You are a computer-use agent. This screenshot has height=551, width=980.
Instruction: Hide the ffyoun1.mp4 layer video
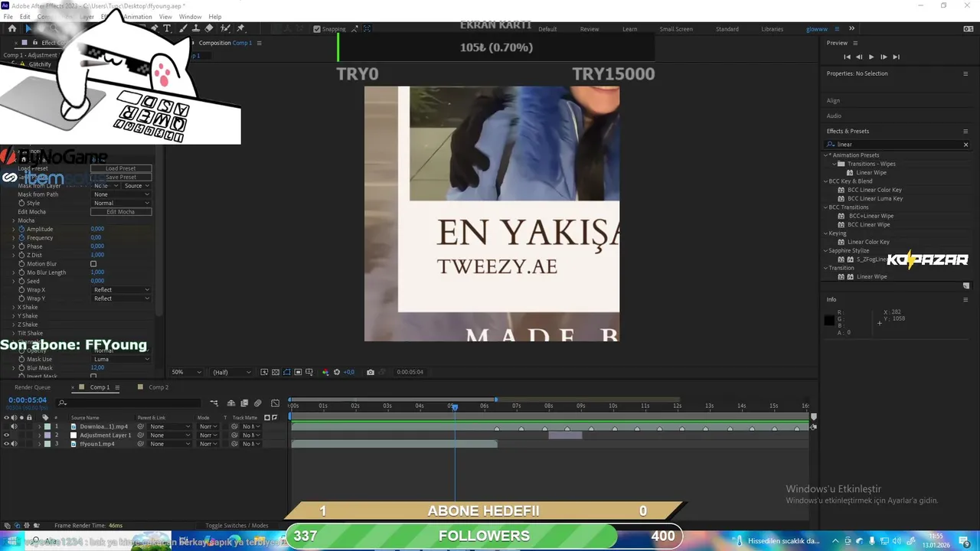(7, 444)
